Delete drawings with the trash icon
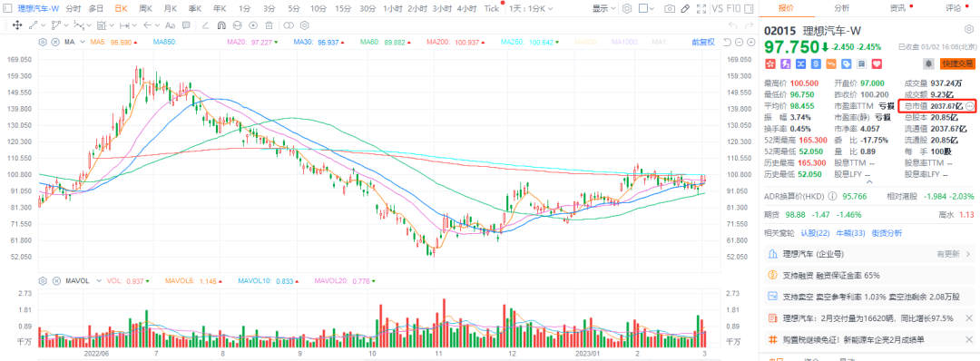 pyautogui.click(x=269, y=25)
